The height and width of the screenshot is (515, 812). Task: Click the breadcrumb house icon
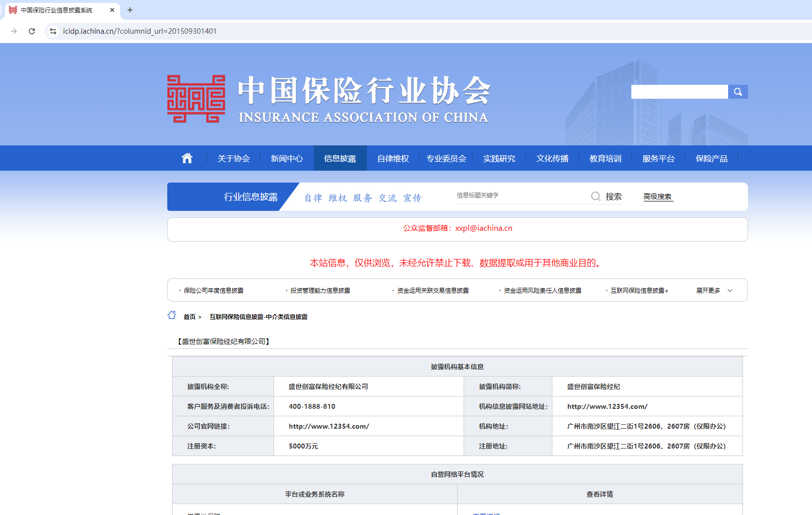pyautogui.click(x=172, y=316)
